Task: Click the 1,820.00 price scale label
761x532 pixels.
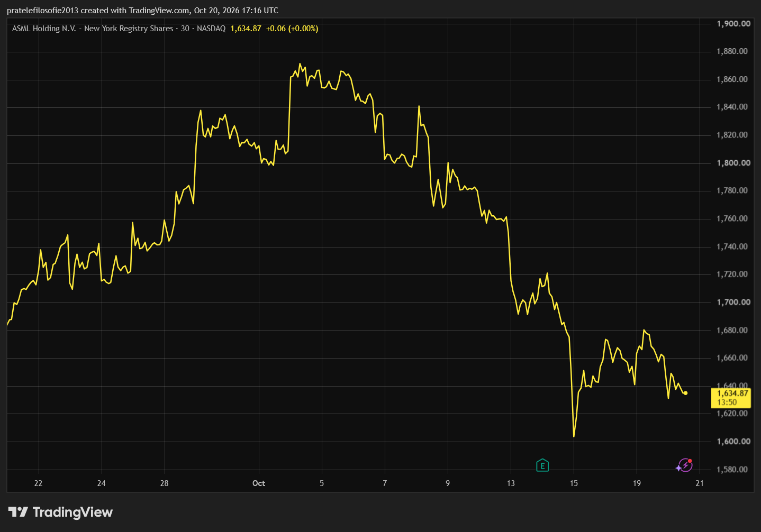Action: [732, 135]
